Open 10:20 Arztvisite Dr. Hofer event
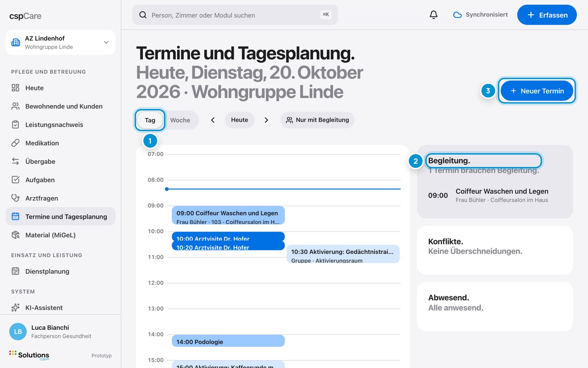 (x=228, y=246)
